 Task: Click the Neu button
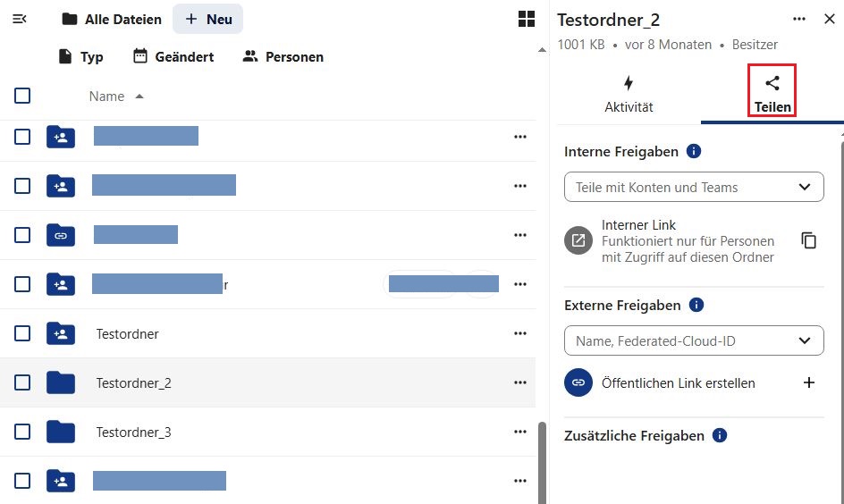tap(207, 19)
